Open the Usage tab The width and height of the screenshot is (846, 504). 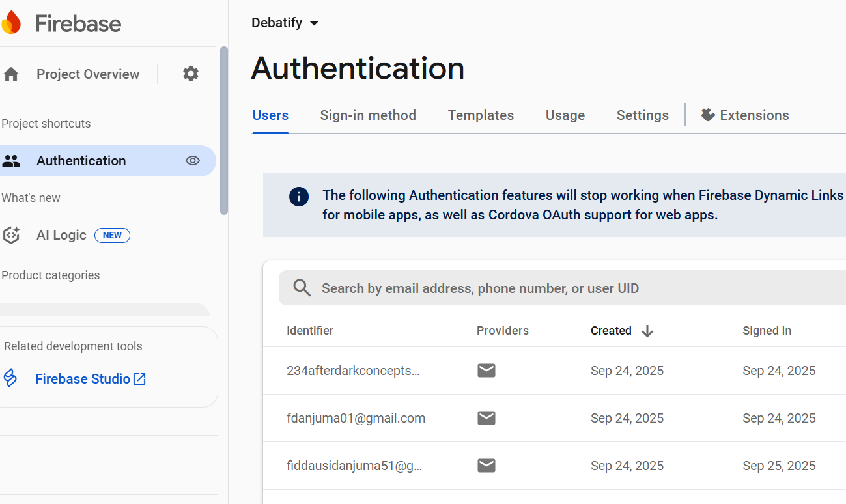565,115
